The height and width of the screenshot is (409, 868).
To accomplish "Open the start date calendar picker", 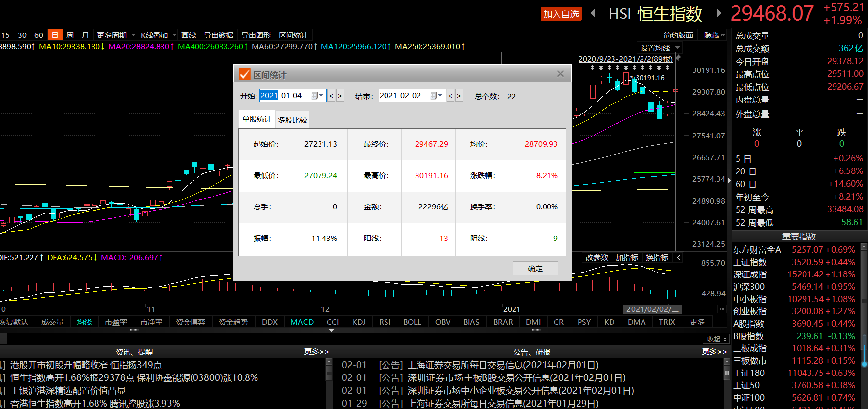I will [x=317, y=96].
